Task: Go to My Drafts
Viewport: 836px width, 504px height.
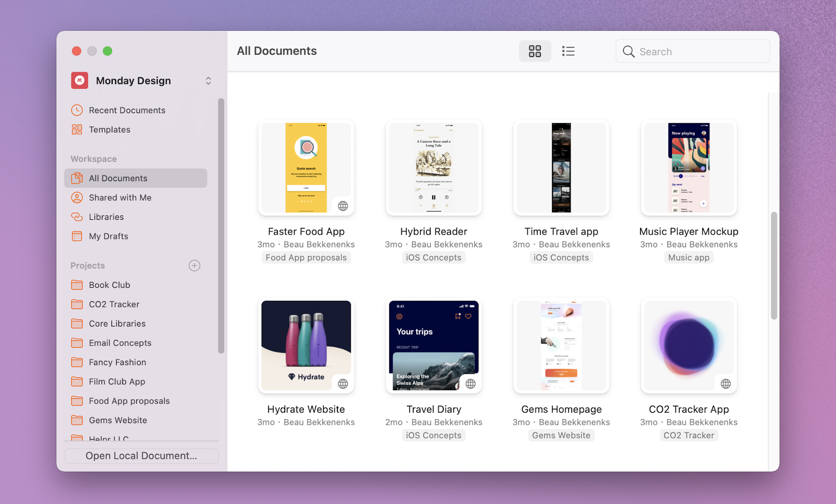Action: click(x=108, y=236)
